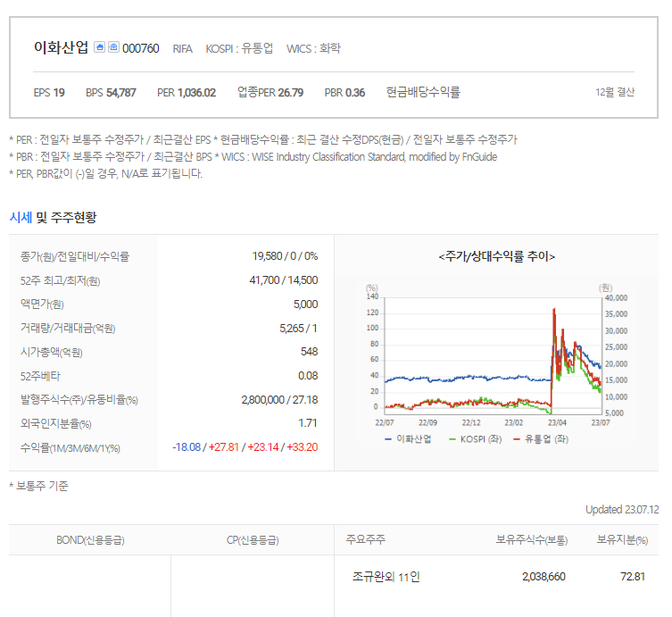The image size is (672, 617).
Task: Click the CP(신용등급) column header
Action: (x=253, y=540)
